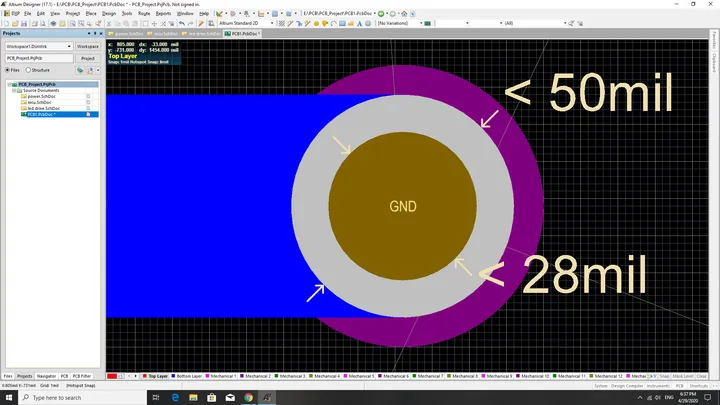Click the place pad circle icon
This screenshot has width=720, height=405.
(x=316, y=23)
